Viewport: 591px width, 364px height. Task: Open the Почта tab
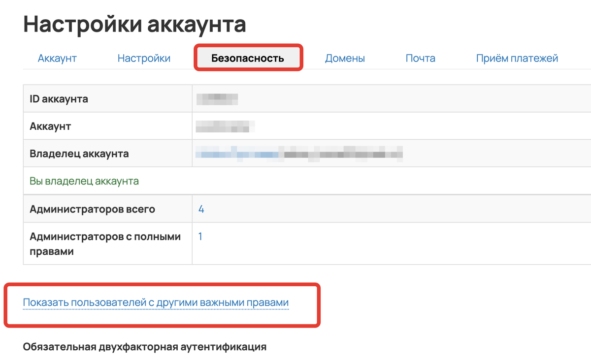coord(421,59)
